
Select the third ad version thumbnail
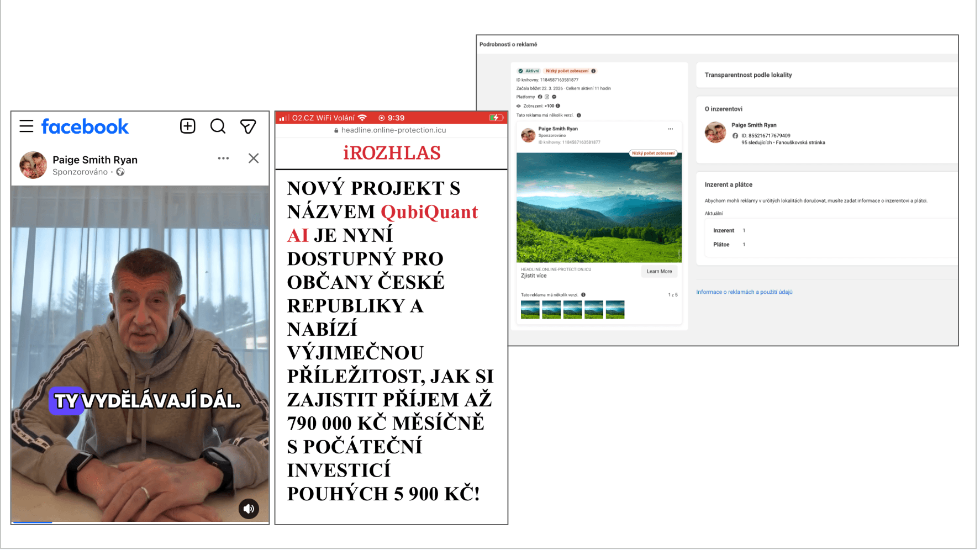(572, 310)
